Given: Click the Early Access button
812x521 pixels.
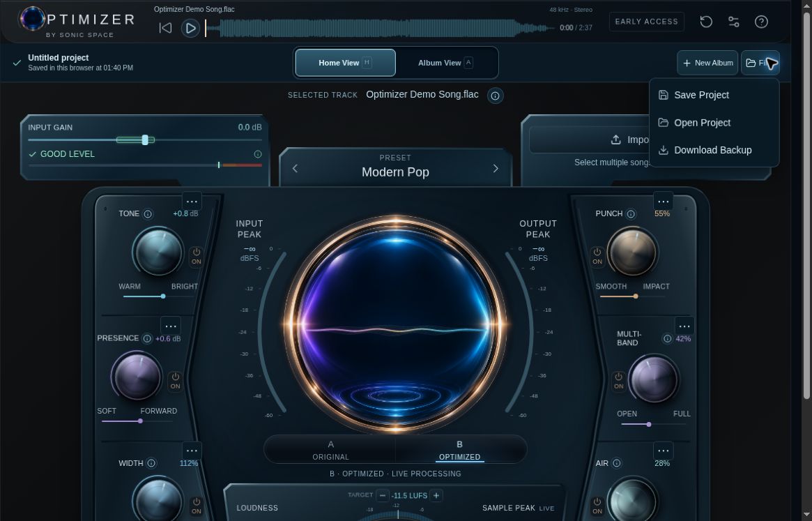Looking at the screenshot, I should click(646, 22).
